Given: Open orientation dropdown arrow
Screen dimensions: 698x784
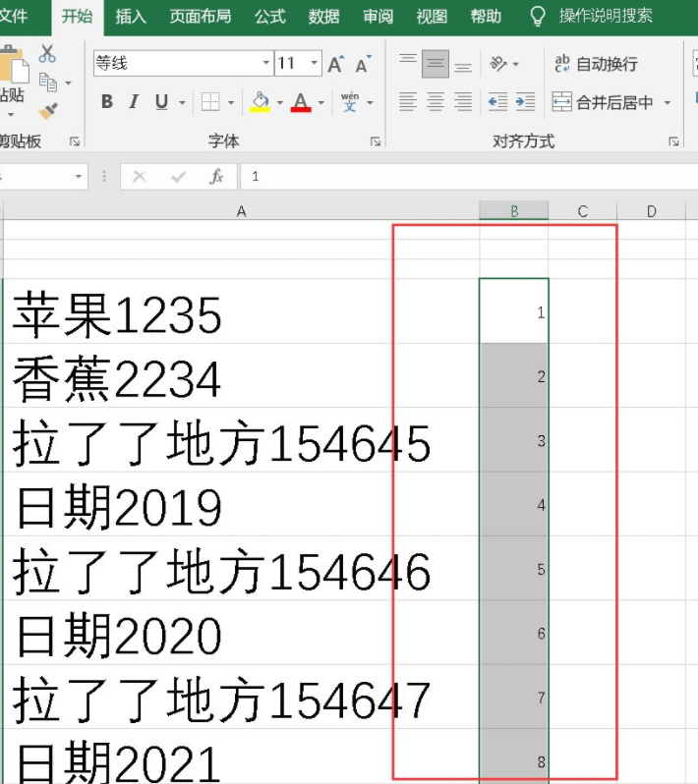Looking at the screenshot, I should click(515, 64).
